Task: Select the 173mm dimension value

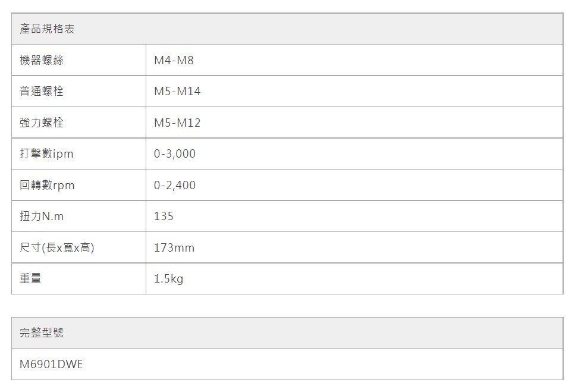Action: (174, 247)
